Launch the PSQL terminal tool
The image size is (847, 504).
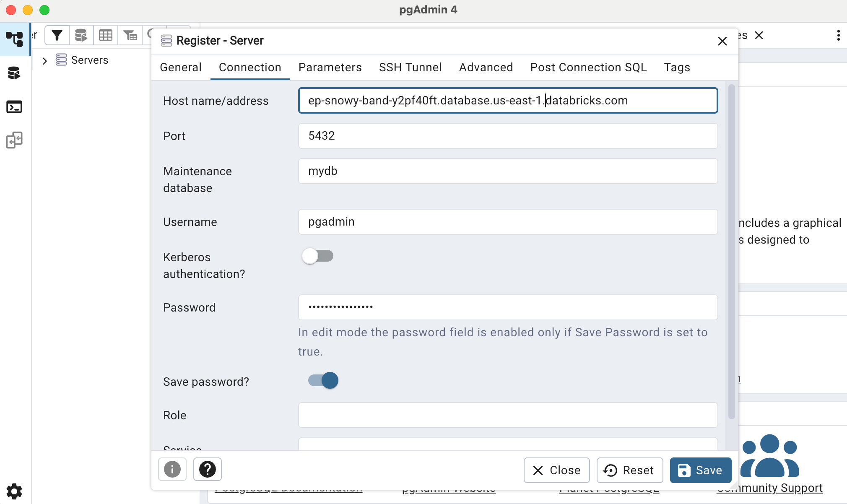click(15, 107)
